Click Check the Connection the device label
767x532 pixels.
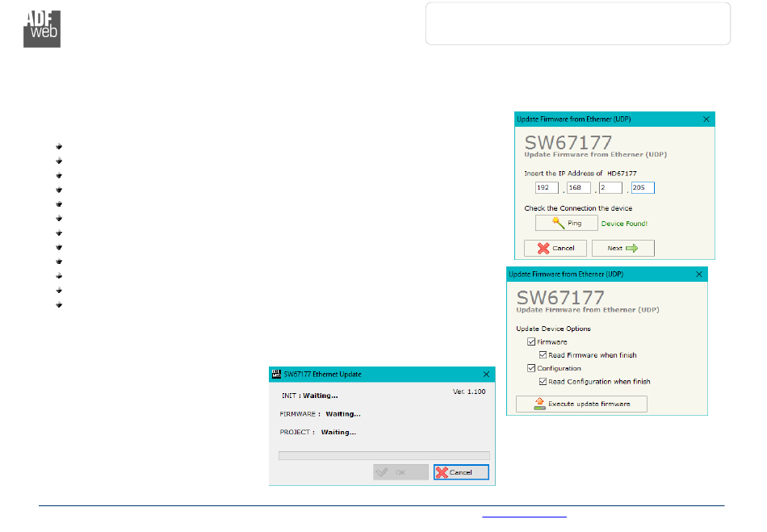coord(578,208)
